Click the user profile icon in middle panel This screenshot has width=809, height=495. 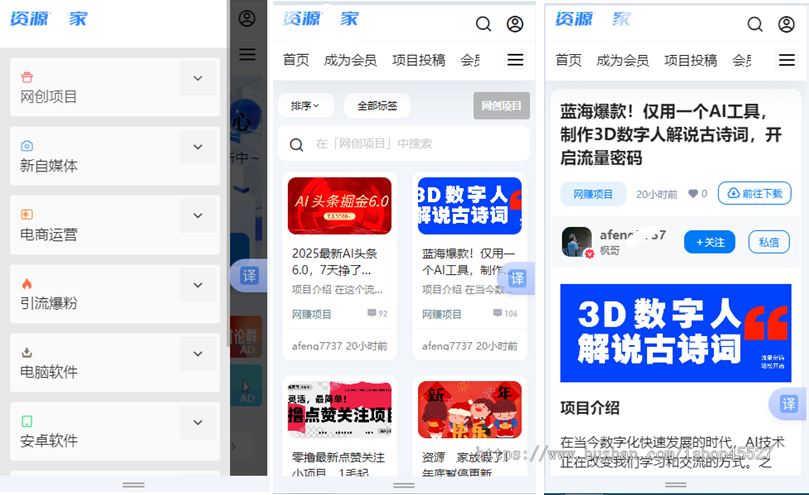(515, 24)
